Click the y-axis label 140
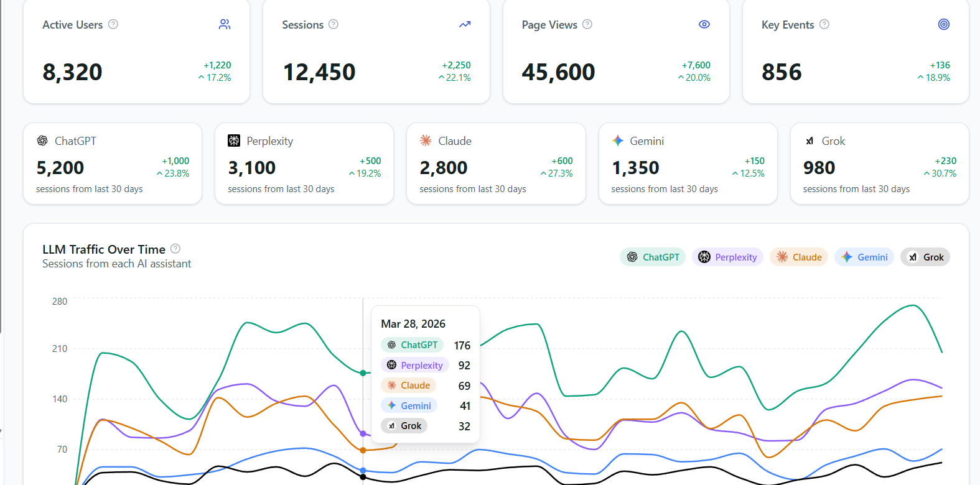This screenshot has height=485, width=980. (60, 399)
